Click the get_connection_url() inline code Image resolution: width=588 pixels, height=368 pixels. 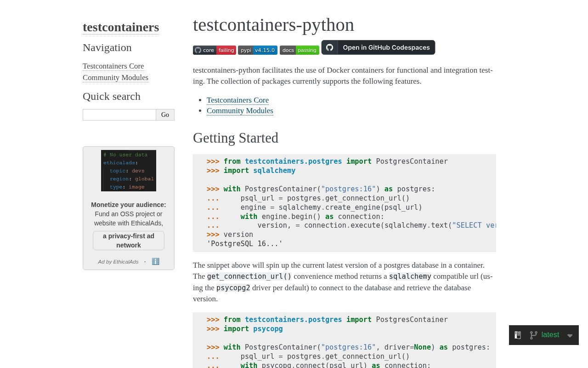tap(249, 276)
